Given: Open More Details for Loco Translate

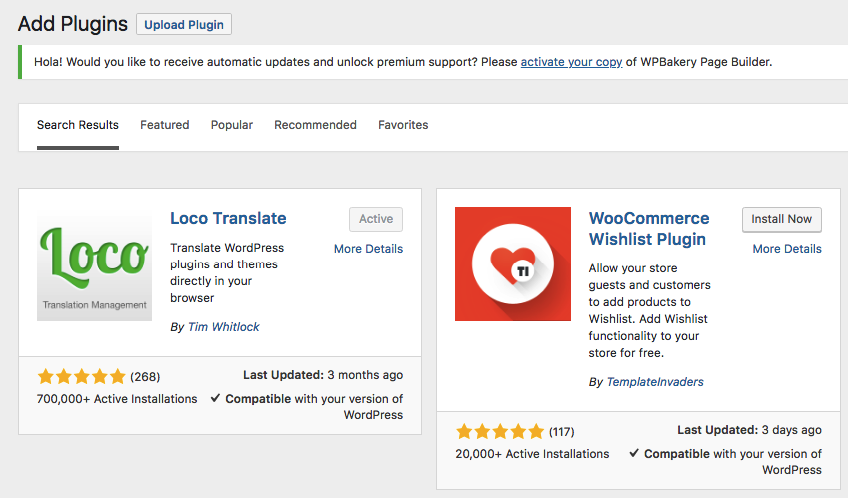Looking at the screenshot, I should pos(368,249).
